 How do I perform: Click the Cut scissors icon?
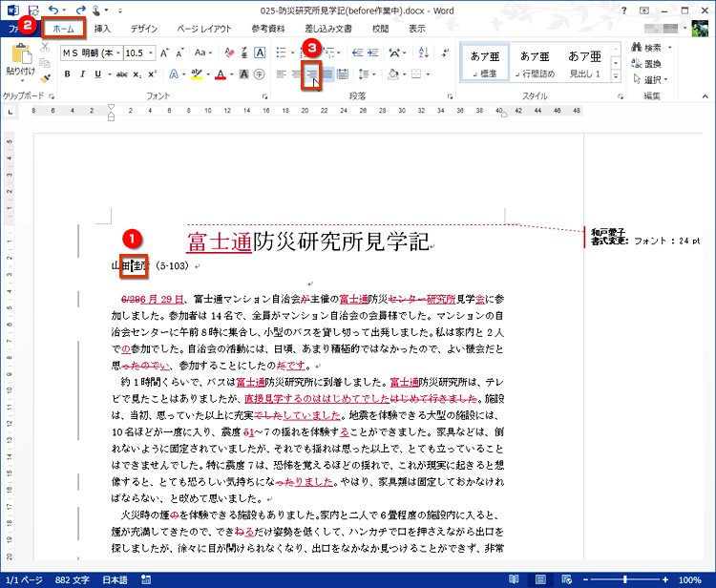[45, 47]
